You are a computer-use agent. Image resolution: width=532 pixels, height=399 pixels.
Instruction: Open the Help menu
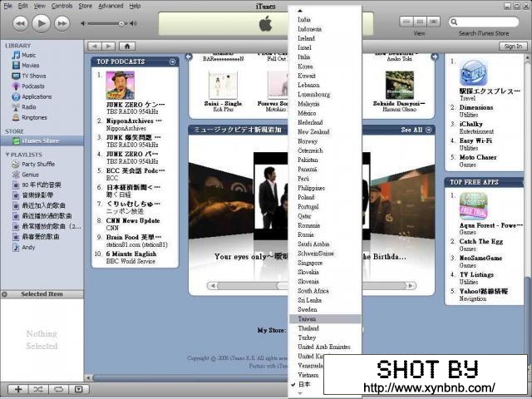(x=135, y=6)
